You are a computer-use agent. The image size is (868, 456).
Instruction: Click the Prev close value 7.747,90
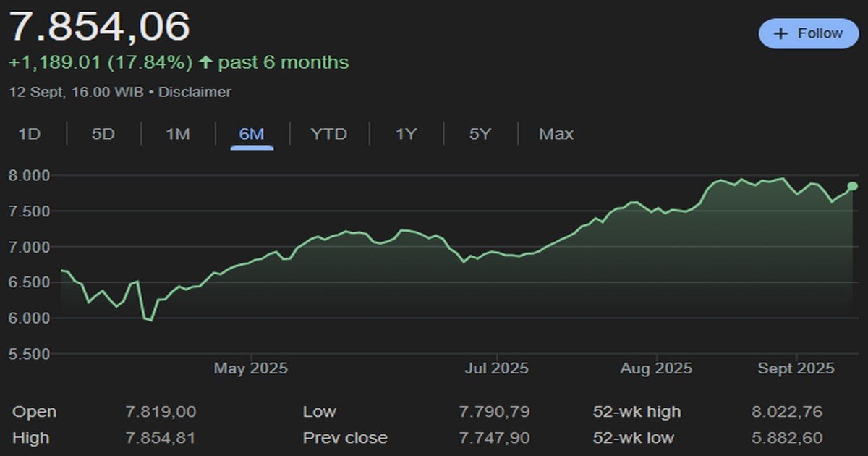[494, 438]
